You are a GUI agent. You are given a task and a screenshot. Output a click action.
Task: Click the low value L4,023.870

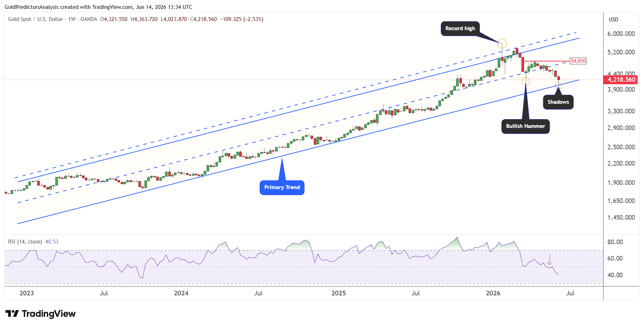(174, 19)
